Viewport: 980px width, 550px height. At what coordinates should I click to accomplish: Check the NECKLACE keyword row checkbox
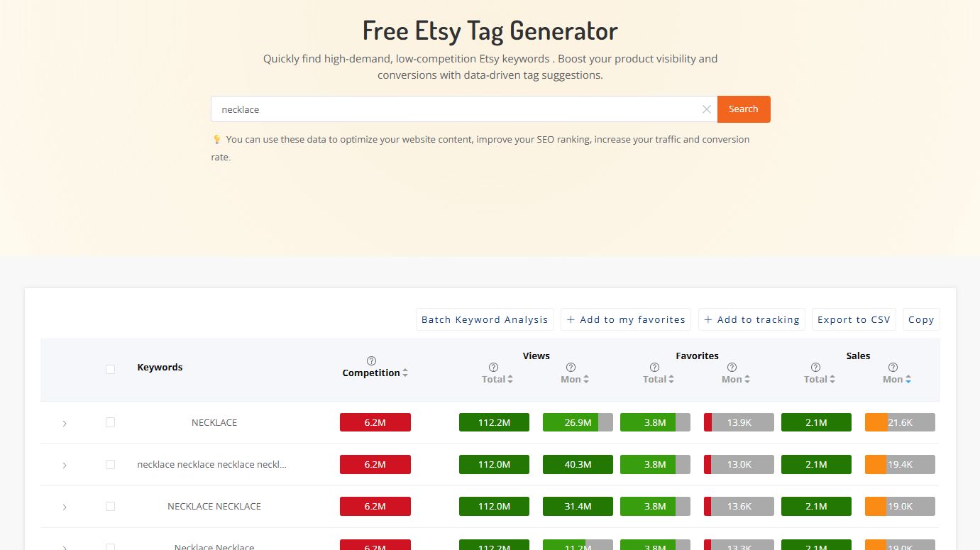pyautogui.click(x=110, y=422)
